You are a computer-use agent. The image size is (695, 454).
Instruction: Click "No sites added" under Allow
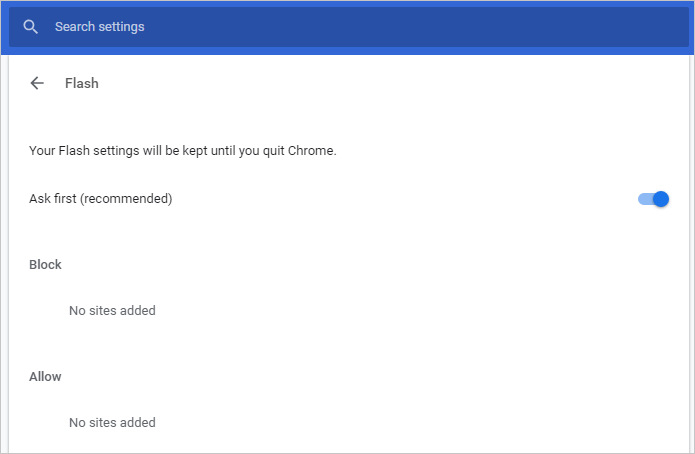(x=112, y=423)
